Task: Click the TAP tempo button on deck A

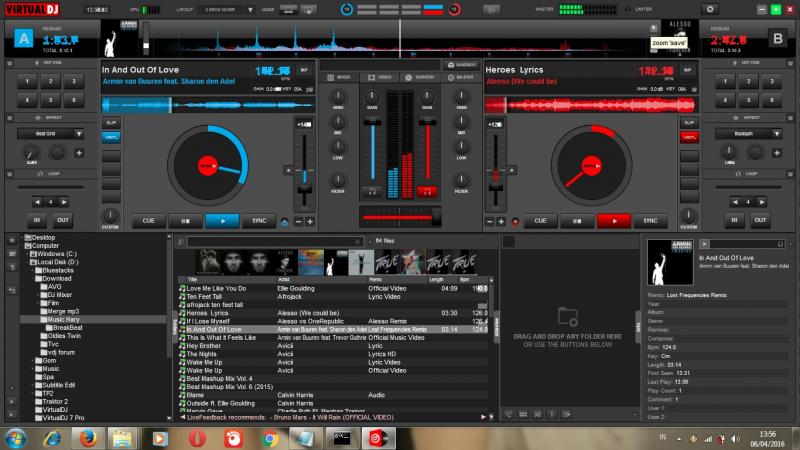Action: [304, 70]
